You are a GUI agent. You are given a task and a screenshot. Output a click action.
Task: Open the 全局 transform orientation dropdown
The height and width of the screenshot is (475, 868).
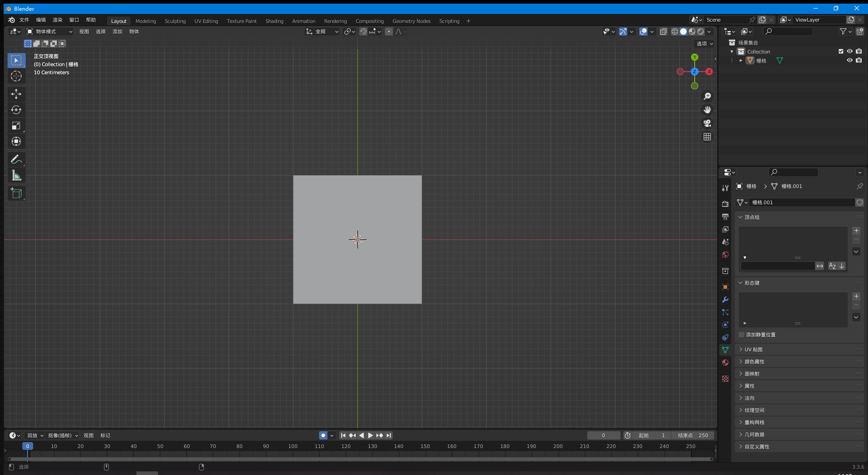pos(322,31)
